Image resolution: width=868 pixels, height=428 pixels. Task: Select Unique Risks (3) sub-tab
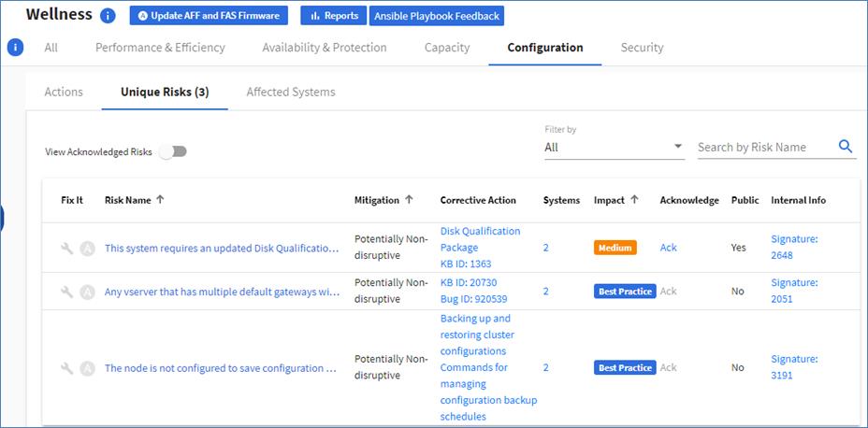(165, 92)
